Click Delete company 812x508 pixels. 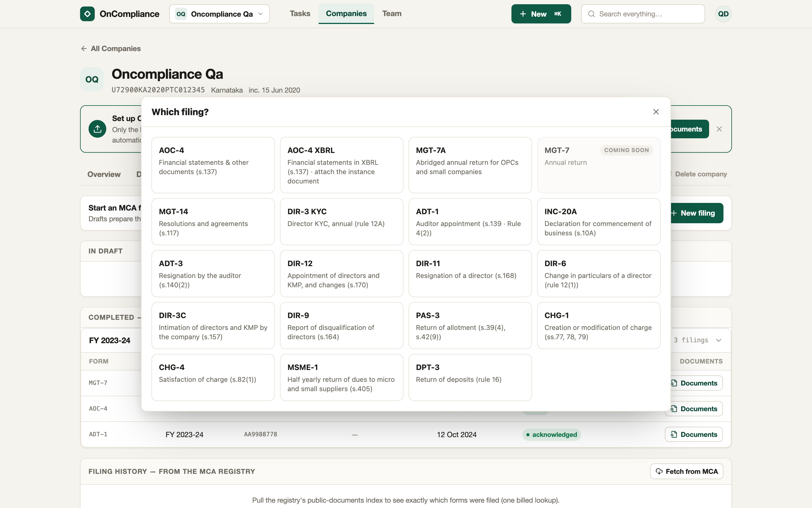[701, 174]
